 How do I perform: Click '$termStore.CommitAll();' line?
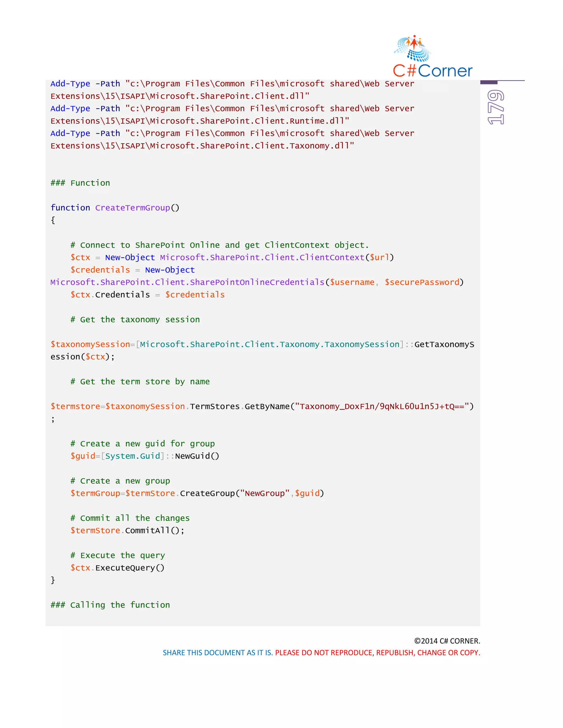(x=127, y=531)
